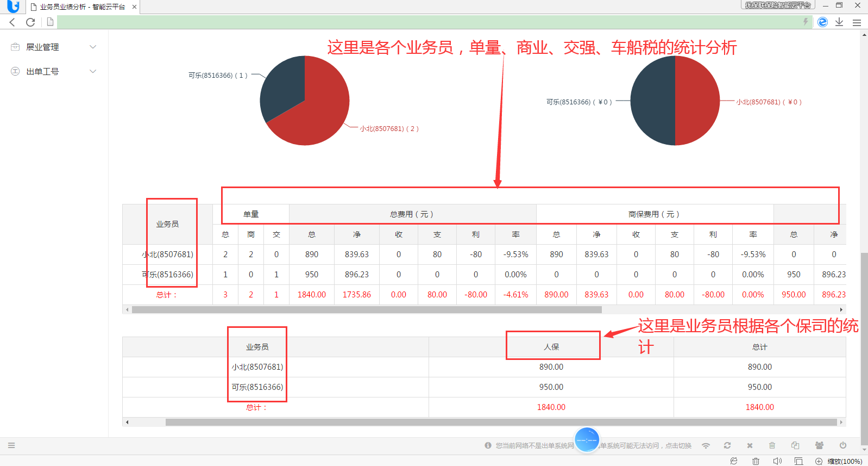Click the 展业管理 briefcase icon

point(15,47)
